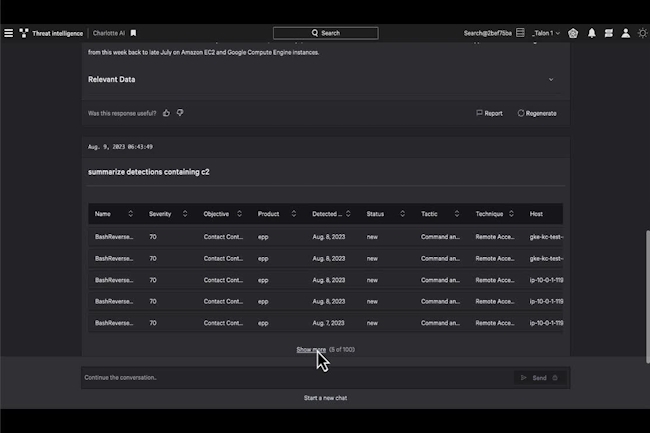Give the response a thumbs up
This screenshot has width=650, height=433.
(x=167, y=113)
